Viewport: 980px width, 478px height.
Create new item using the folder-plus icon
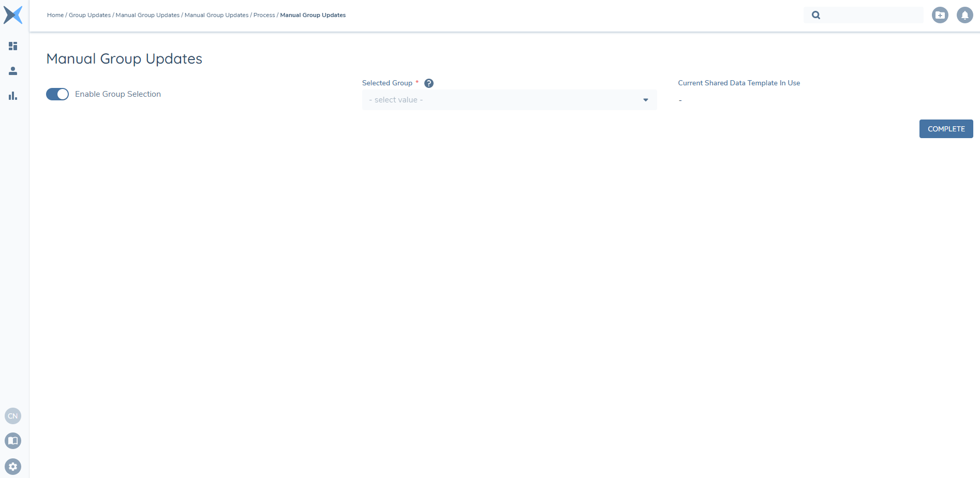coord(941,15)
